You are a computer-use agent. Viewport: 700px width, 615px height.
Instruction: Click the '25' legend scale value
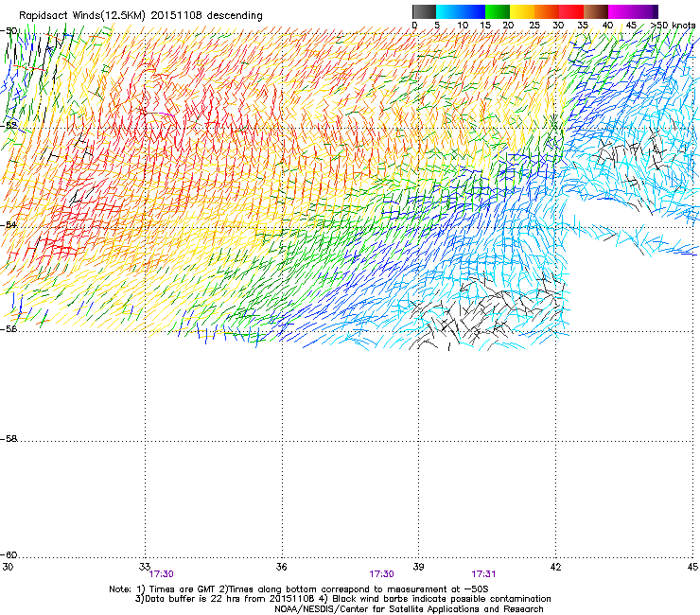(x=534, y=26)
